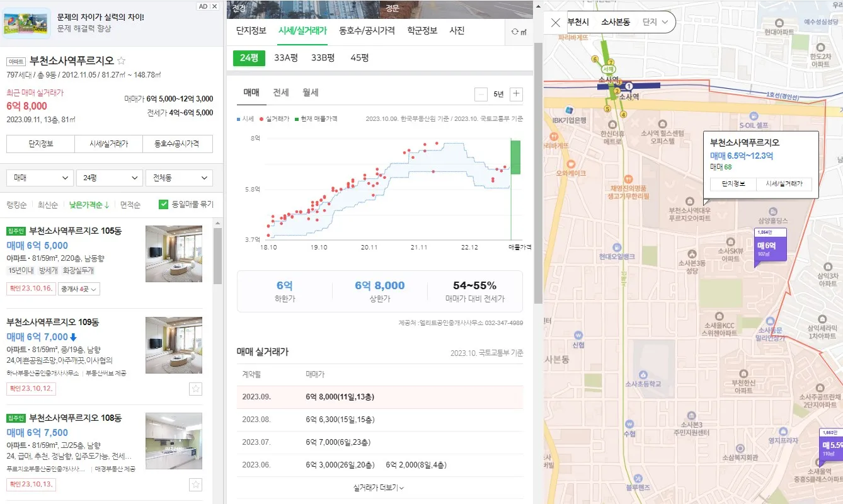
Task: Switch to the 단지정보 tab
Action: 251,30
